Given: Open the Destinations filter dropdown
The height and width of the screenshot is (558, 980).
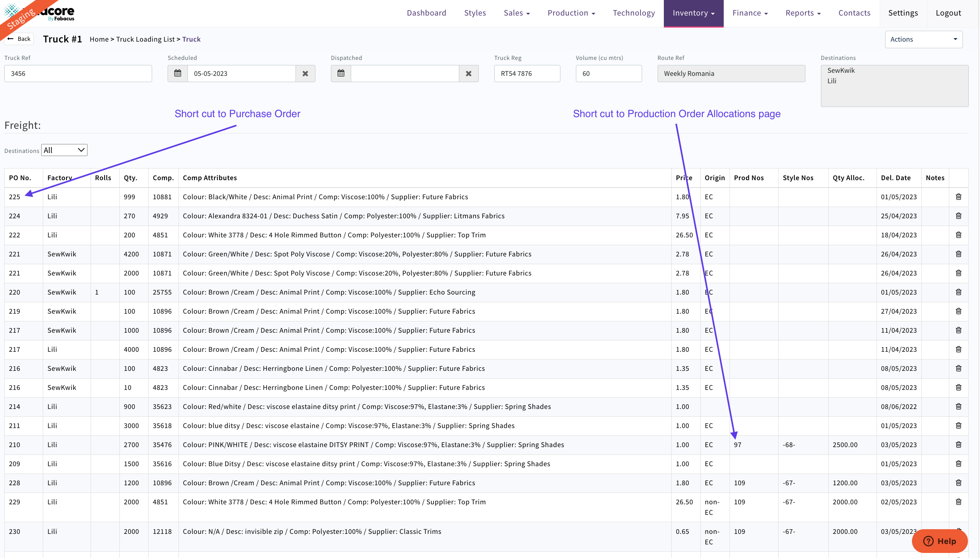Looking at the screenshot, I should pos(64,150).
